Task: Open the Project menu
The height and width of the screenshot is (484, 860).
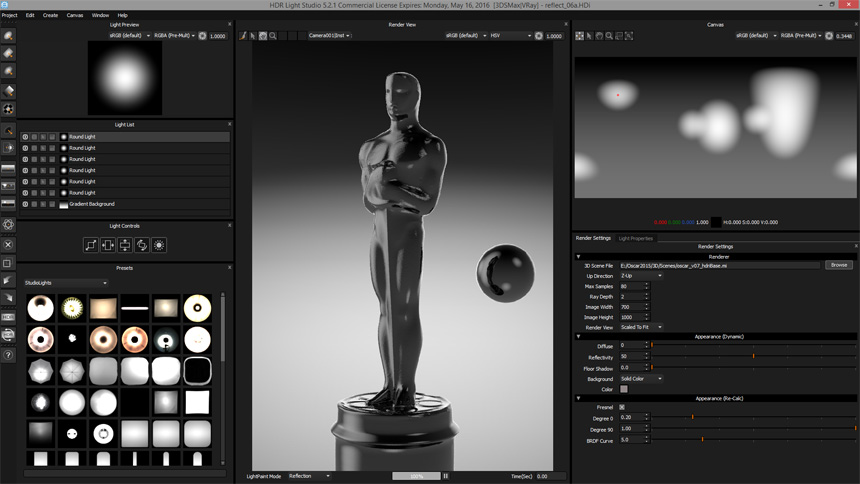Action: 9,15
